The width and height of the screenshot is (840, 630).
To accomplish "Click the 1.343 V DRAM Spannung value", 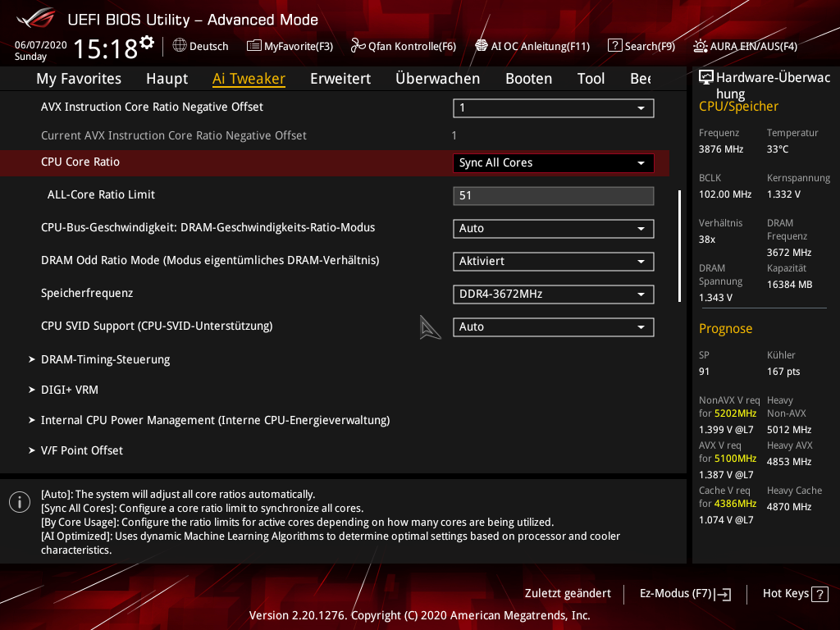I will click(715, 297).
